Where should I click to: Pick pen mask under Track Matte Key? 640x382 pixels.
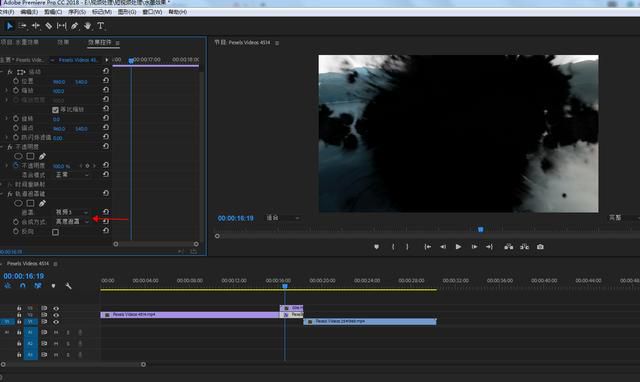click(42, 203)
